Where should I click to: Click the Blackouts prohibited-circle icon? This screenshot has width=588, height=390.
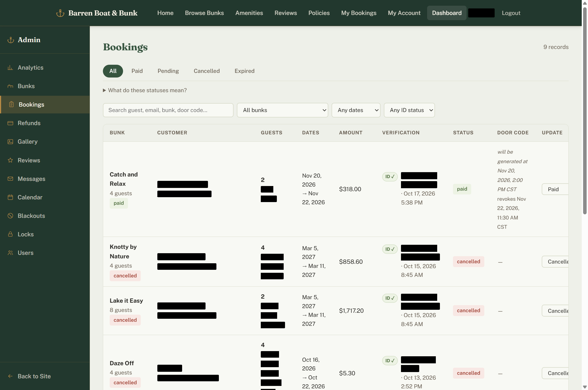coord(10,216)
